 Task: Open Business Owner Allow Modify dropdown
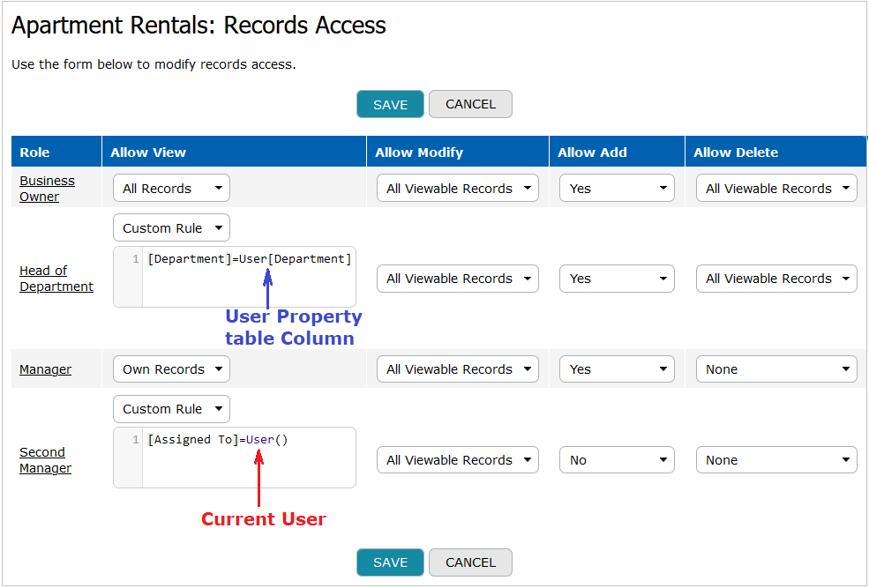[x=458, y=189]
